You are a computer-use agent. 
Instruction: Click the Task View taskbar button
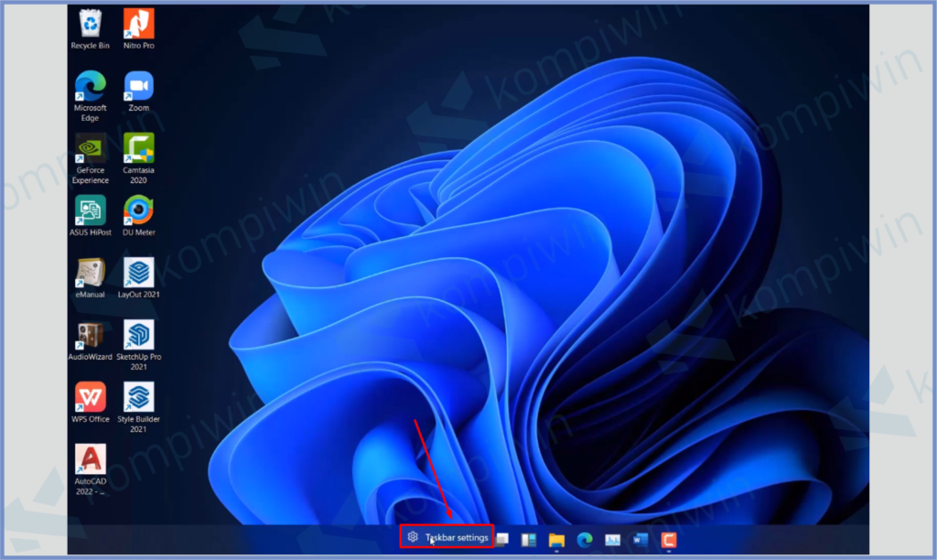502,540
